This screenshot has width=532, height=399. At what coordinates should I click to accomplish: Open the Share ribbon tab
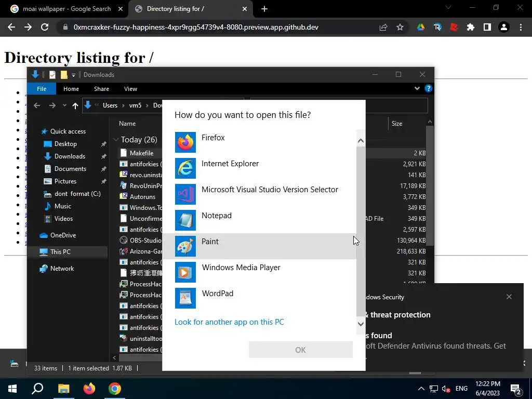[x=101, y=89]
